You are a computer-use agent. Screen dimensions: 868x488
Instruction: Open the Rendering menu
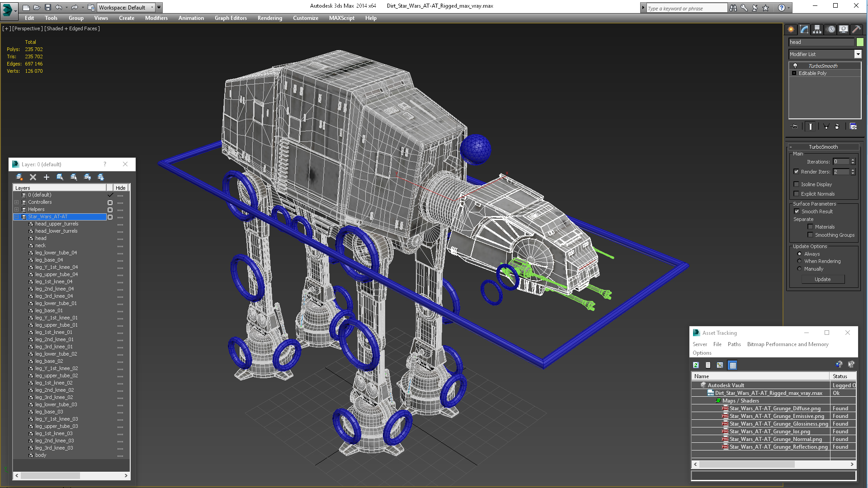click(270, 18)
